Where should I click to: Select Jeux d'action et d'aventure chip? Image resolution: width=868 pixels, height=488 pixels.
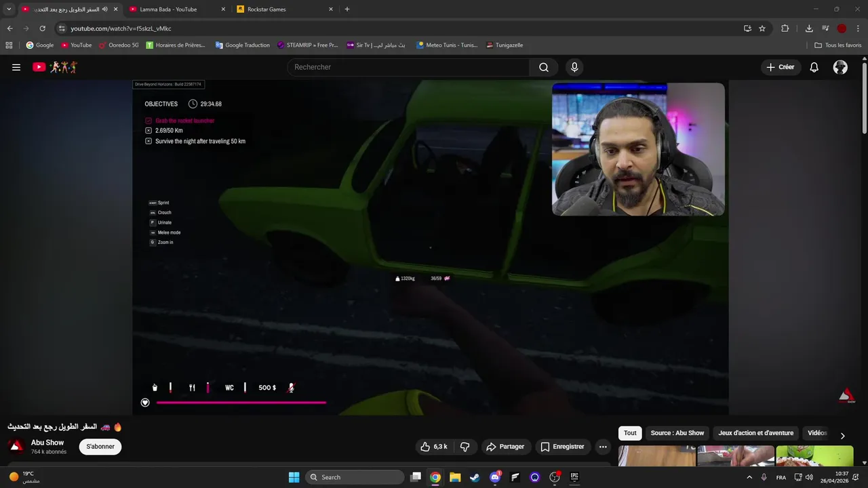755,433
